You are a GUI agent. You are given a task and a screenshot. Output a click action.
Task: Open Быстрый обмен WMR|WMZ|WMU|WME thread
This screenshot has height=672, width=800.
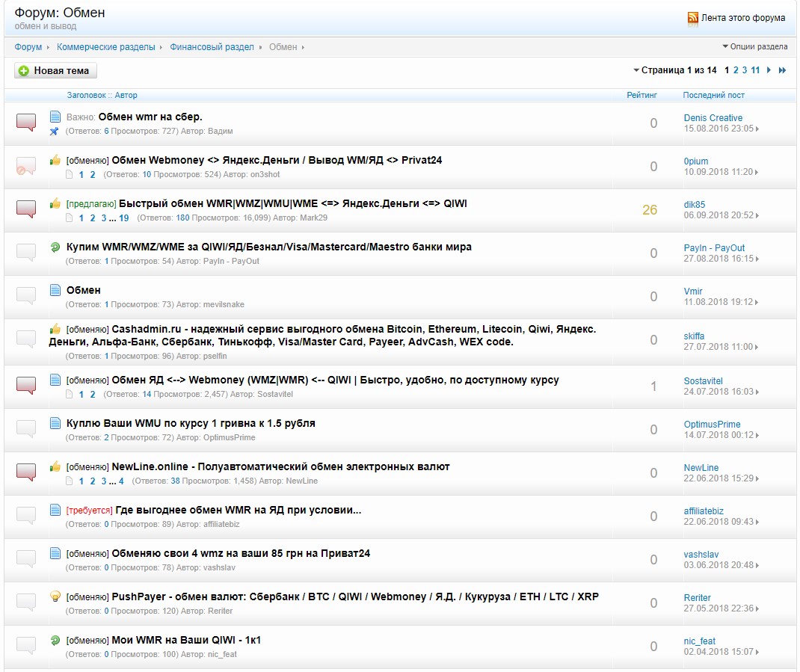[x=293, y=203]
